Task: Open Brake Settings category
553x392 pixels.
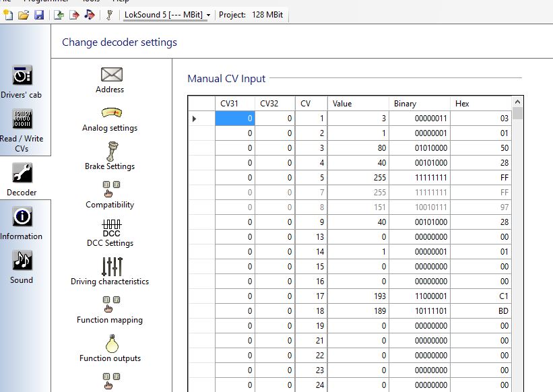Action: click(x=110, y=156)
